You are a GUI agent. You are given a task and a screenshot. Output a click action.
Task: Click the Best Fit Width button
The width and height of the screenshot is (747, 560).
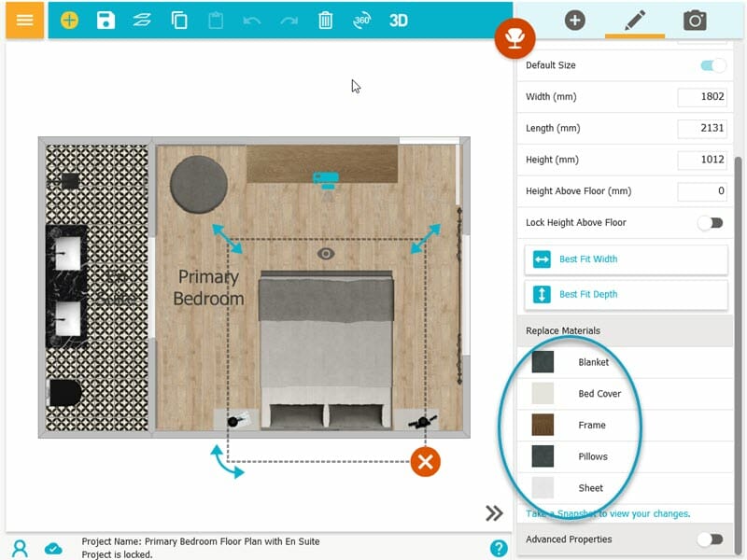(x=626, y=259)
